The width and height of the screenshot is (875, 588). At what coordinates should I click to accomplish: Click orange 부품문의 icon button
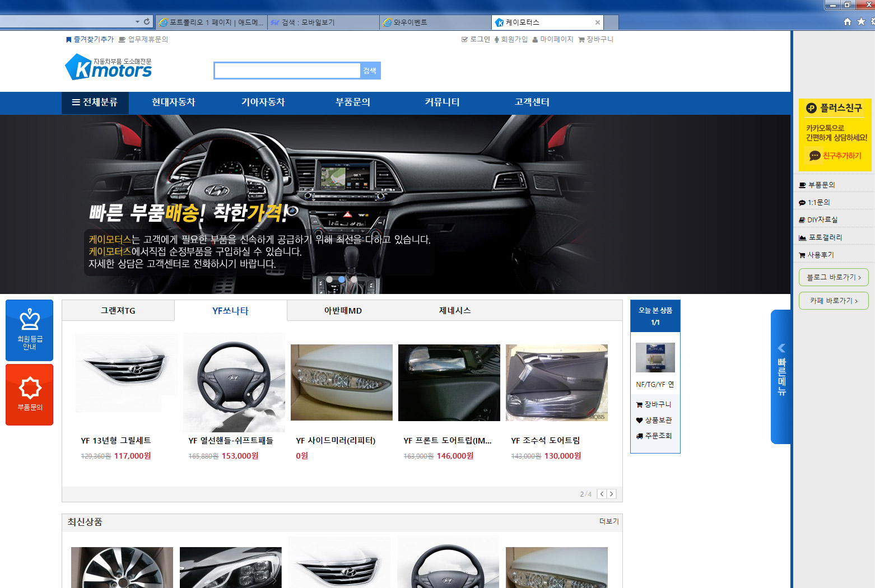click(x=30, y=395)
